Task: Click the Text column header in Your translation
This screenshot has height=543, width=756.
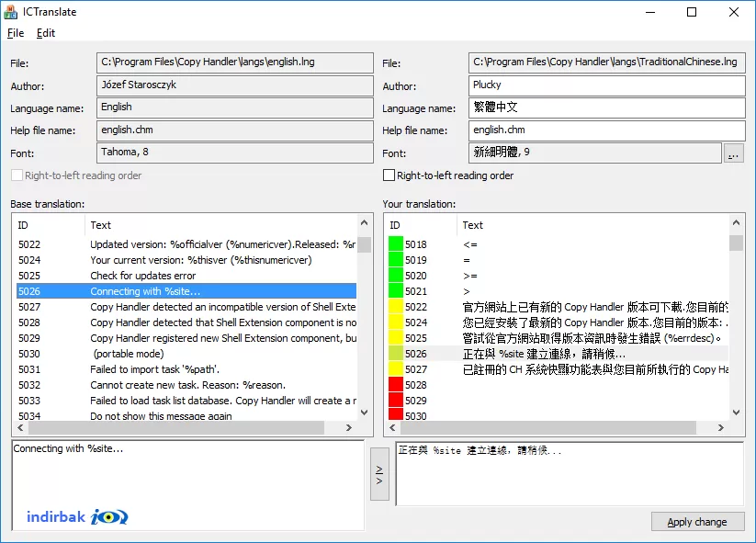Action: (593, 225)
